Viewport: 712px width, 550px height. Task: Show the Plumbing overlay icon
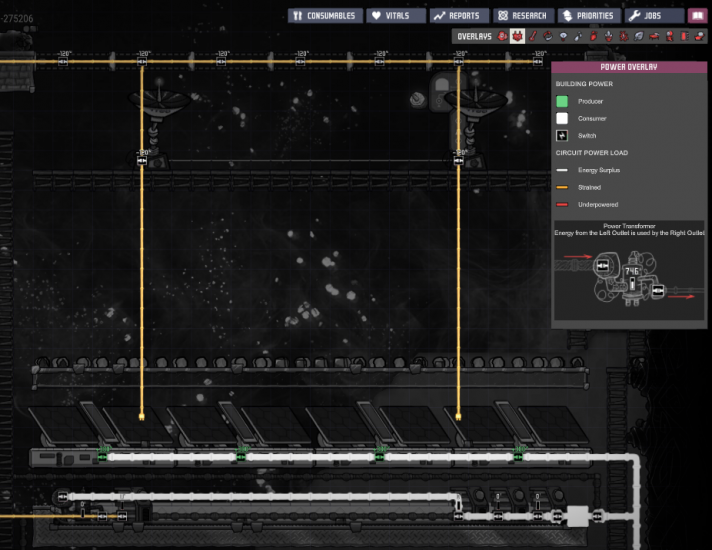(578, 36)
